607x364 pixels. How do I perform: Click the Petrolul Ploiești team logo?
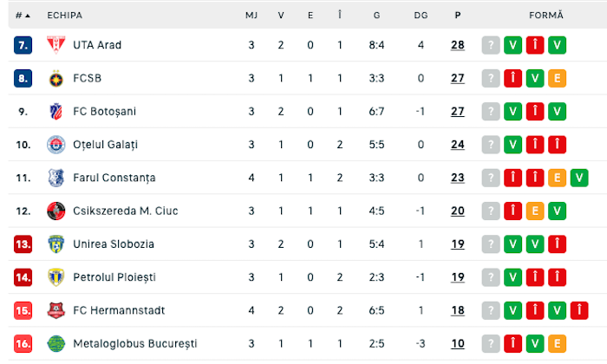pos(56,277)
